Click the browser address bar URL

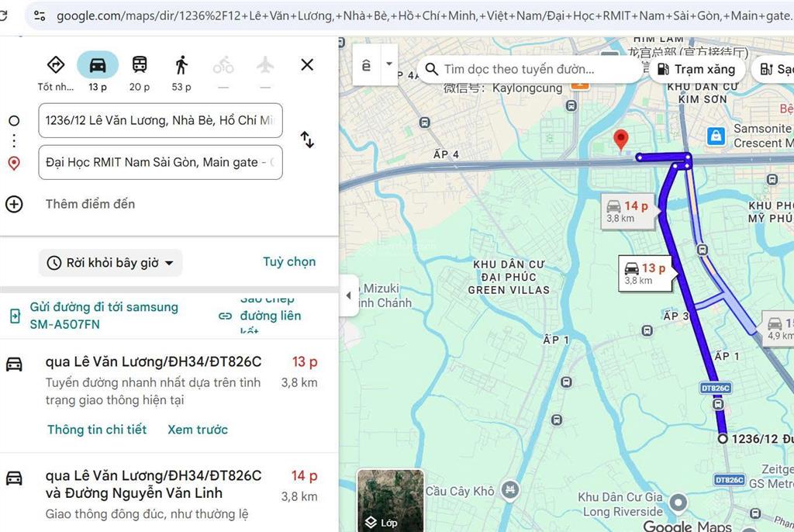click(x=424, y=16)
